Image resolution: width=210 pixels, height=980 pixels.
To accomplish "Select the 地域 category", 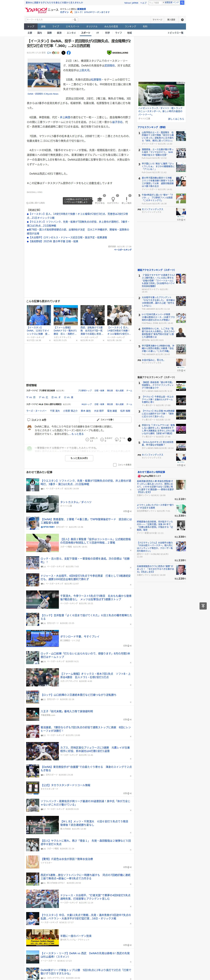I will [129, 33].
